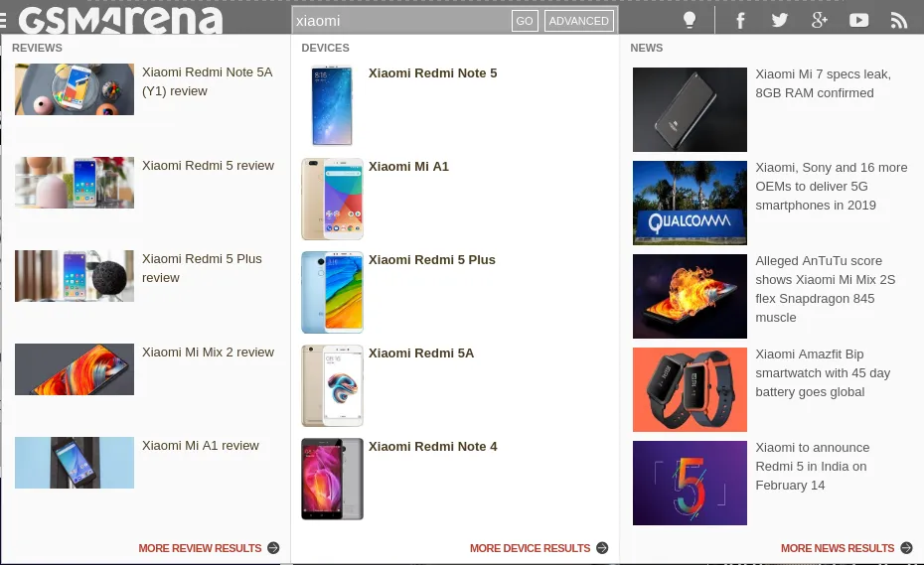Click Redmi 5 Plus review thumbnail
Viewport: 924px width, 565px height.
coord(75,276)
